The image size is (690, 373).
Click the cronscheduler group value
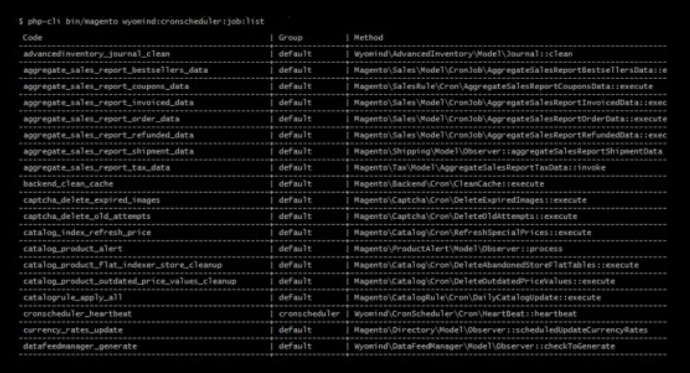[x=309, y=314]
